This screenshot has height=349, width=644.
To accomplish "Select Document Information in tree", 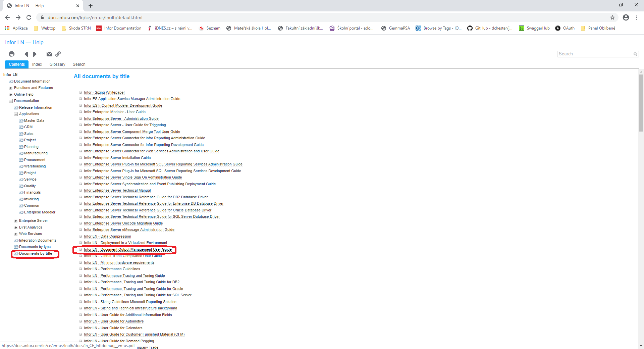I will click(x=32, y=82).
